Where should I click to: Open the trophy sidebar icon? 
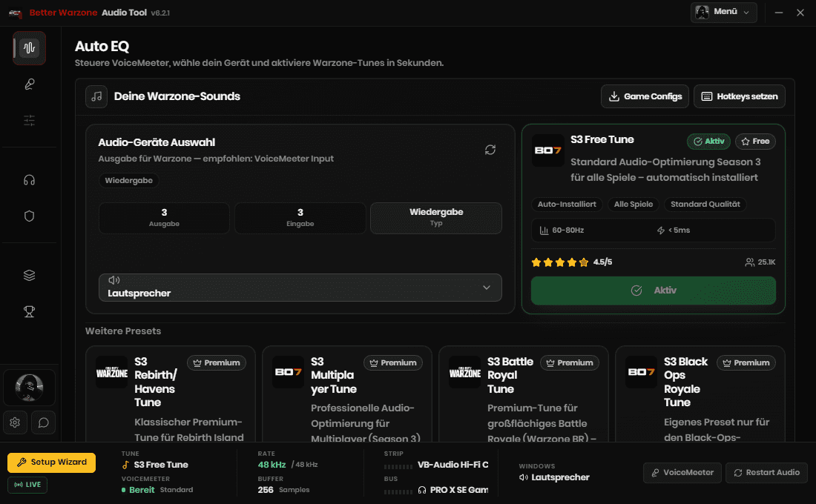(29, 311)
